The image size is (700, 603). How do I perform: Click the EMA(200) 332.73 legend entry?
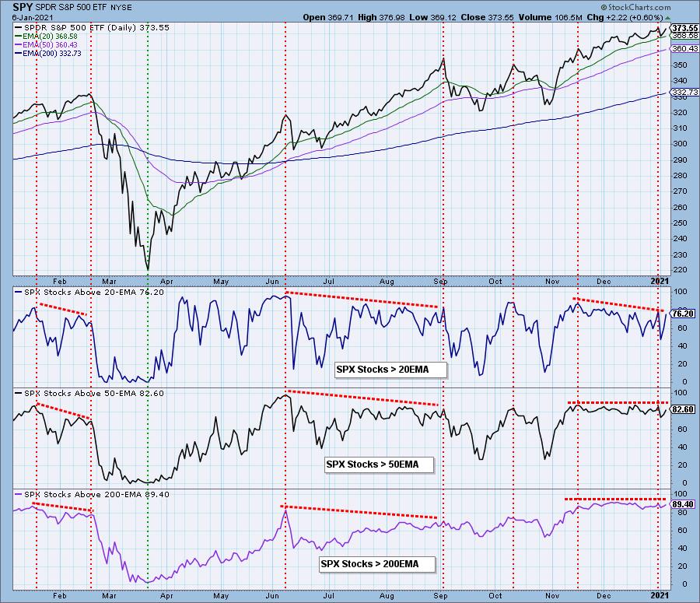47,53
